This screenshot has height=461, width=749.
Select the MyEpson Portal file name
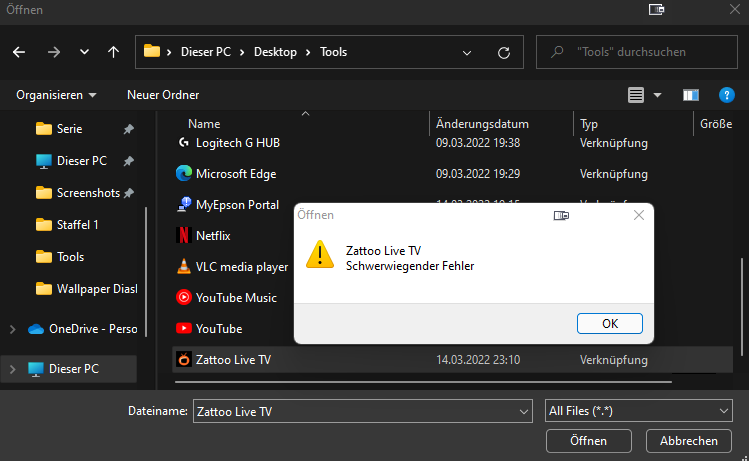(237, 205)
